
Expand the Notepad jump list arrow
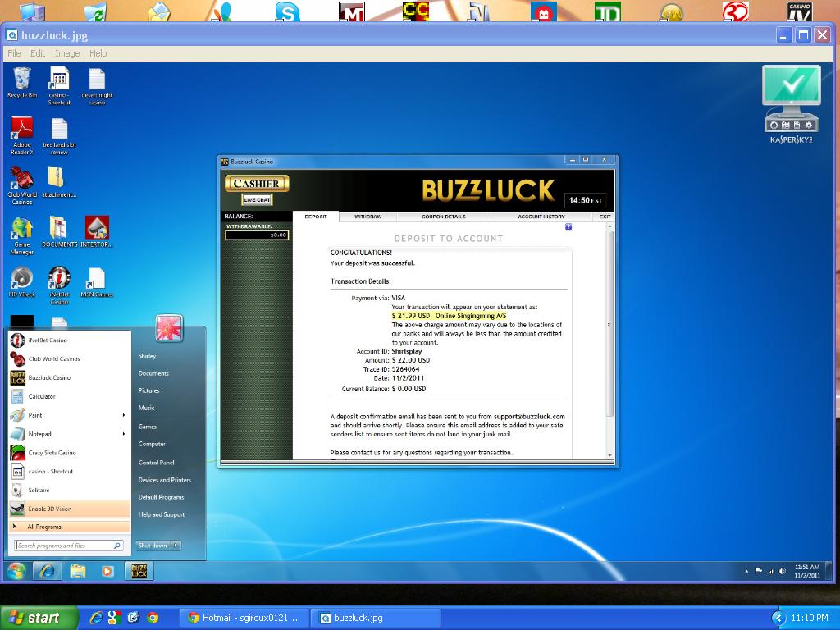tap(124, 434)
